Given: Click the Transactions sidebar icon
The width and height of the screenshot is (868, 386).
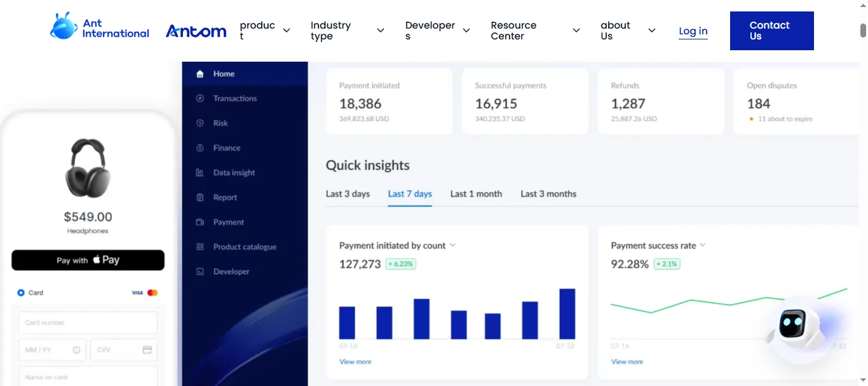Looking at the screenshot, I should [200, 99].
